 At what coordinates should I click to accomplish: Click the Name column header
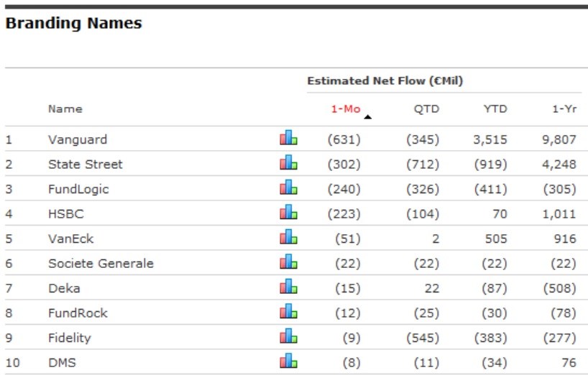65,109
